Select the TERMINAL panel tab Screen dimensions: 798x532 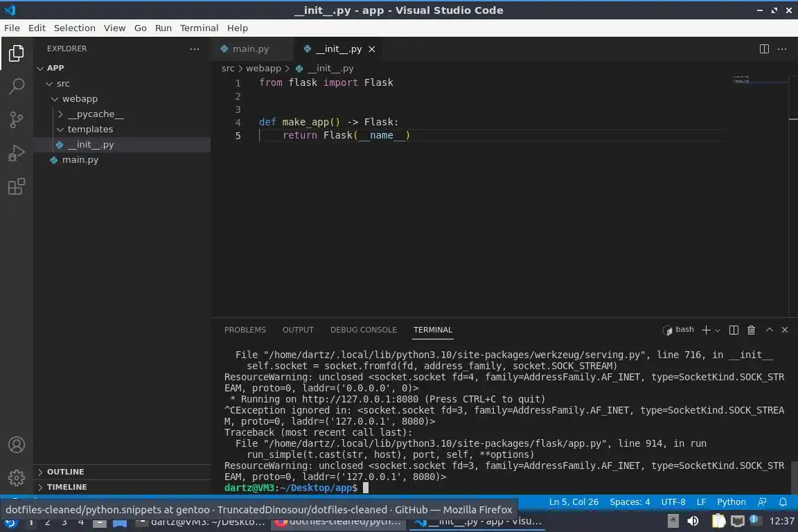tap(432, 330)
